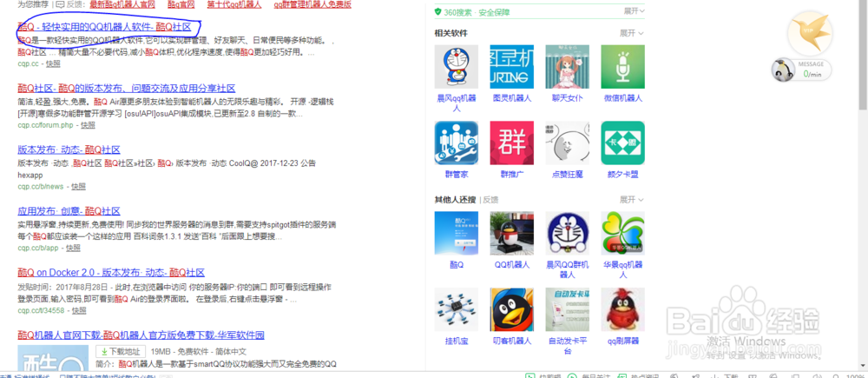Open the 自动发卡平台 thumbnail image
This screenshot has height=378, width=868.
(568, 309)
